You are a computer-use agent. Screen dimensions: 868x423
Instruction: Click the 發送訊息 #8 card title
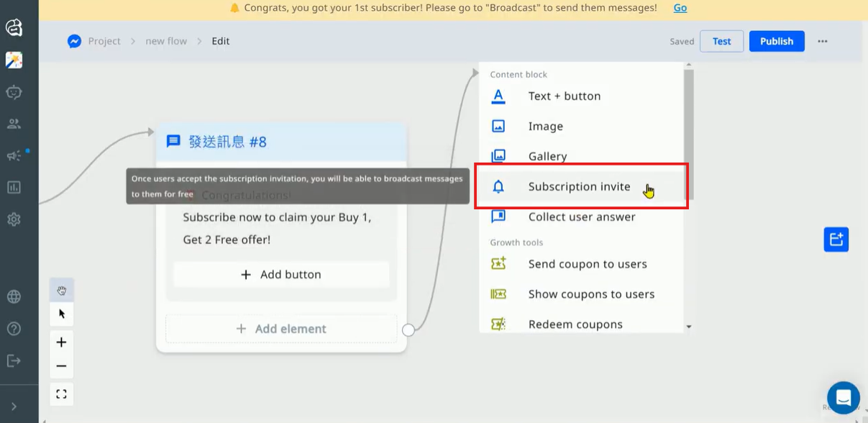227,142
